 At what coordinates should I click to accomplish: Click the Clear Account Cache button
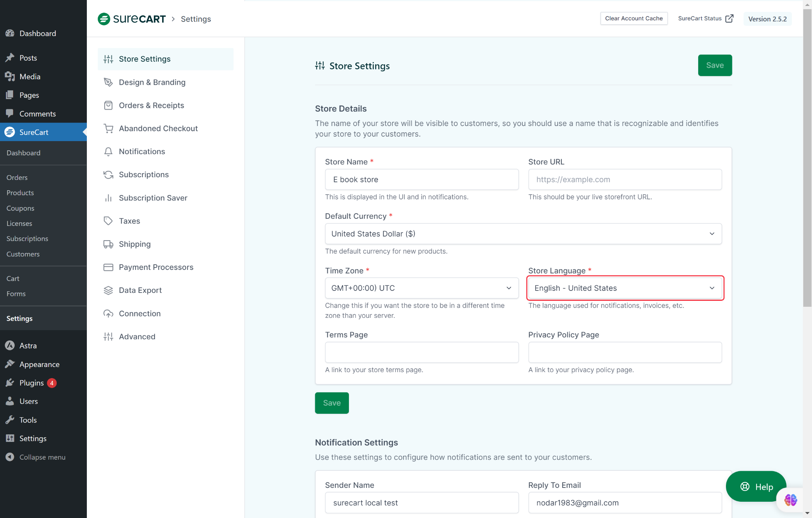point(634,19)
